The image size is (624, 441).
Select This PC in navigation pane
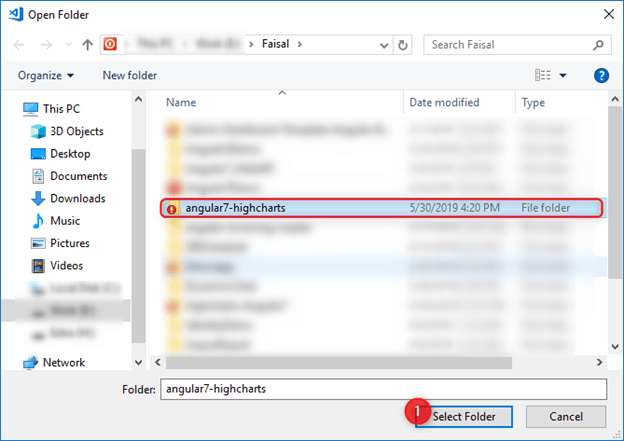pyautogui.click(x=61, y=109)
